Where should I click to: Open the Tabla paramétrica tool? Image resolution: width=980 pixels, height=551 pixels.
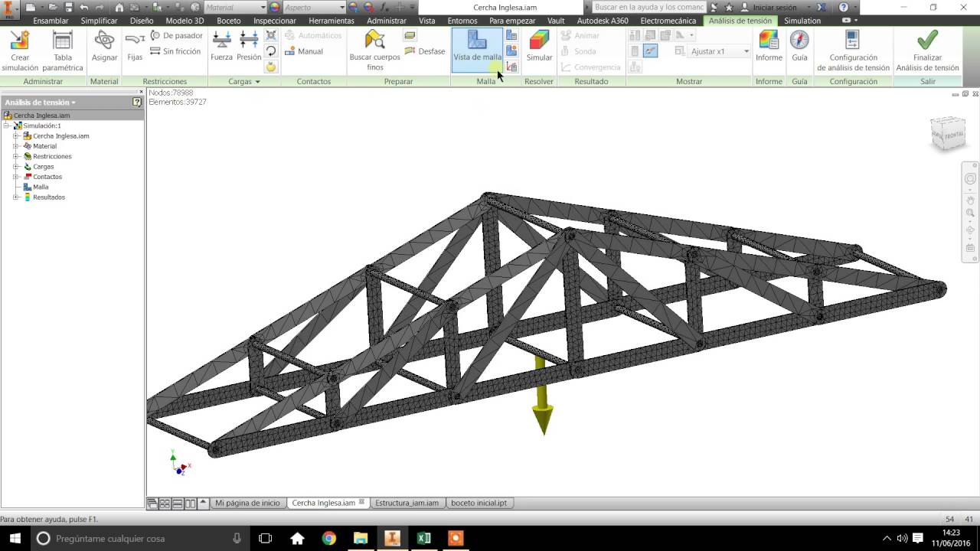click(63, 51)
